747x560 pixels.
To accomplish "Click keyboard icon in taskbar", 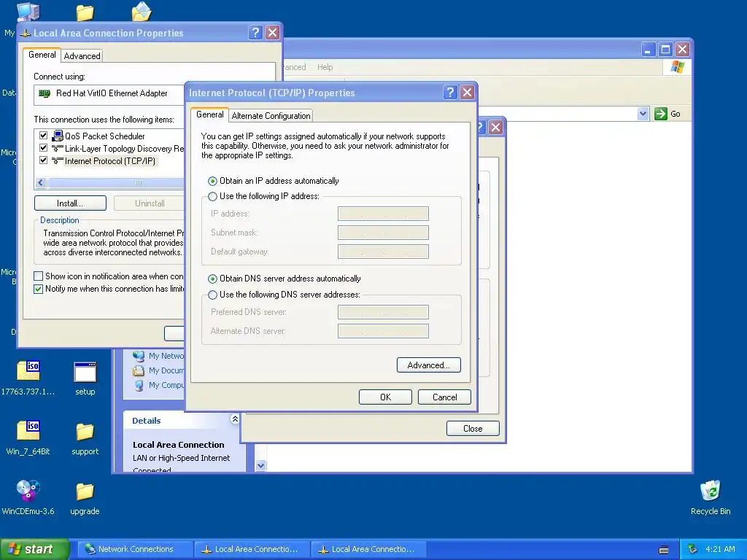I will coord(664,550).
